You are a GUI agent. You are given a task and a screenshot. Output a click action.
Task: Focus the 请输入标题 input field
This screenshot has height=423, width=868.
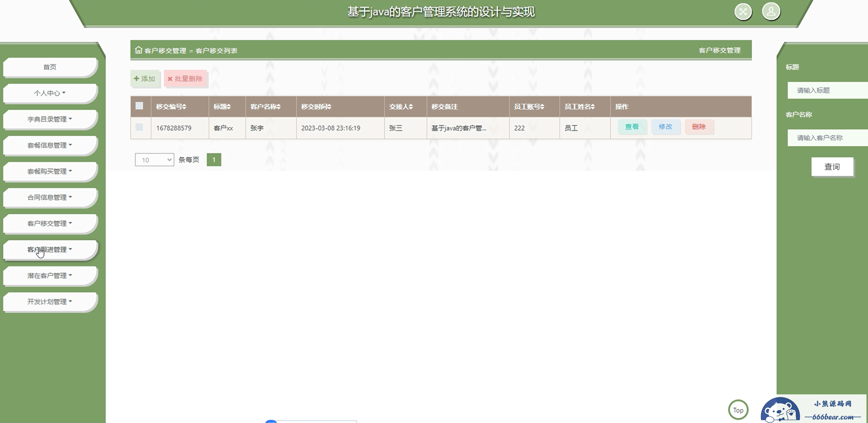[827, 90]
